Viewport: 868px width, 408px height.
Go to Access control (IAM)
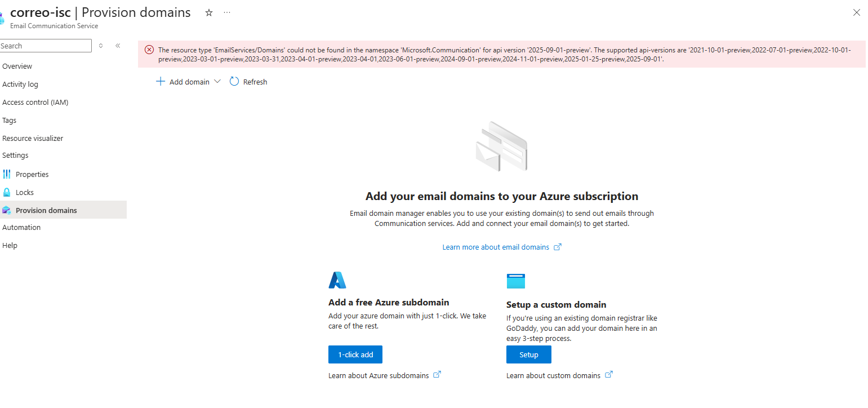pos(35,102)
